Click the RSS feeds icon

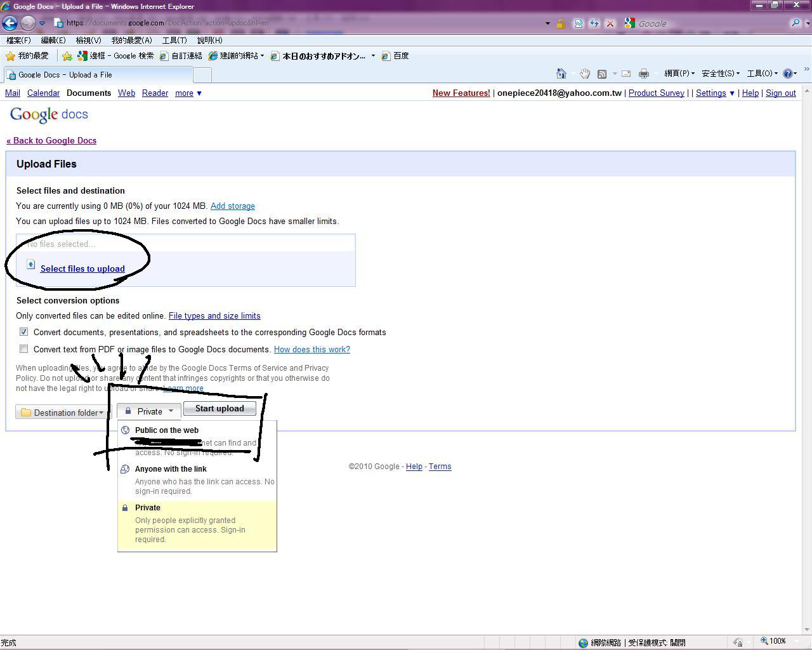(602, 74)
